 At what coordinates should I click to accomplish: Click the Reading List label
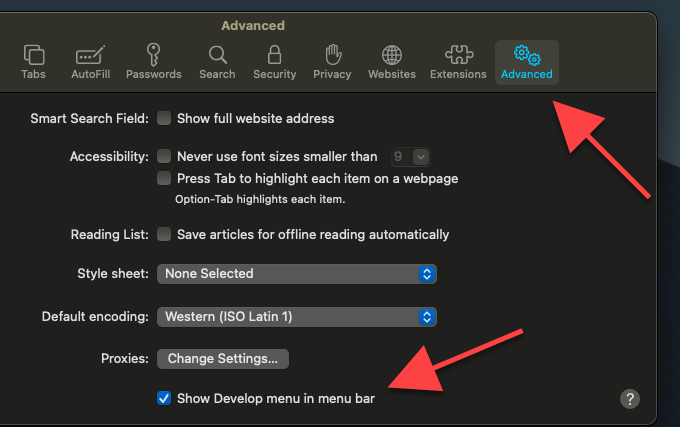click(110, 235)
